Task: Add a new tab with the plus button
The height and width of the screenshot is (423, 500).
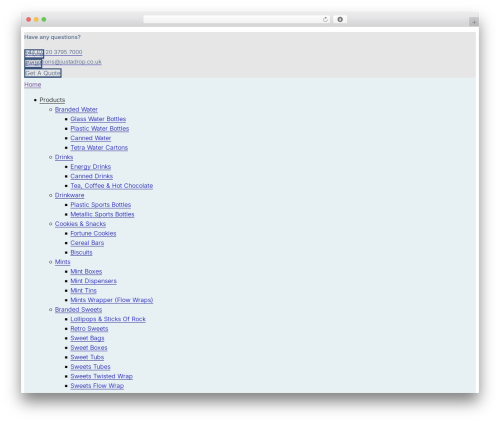Action: pyautogui.click(x=474, y=22)
